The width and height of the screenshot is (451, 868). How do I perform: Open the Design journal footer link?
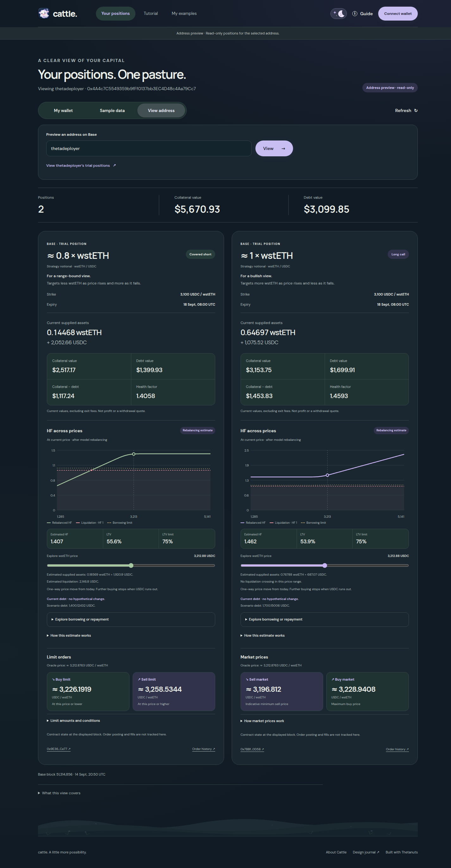(x=366, y=852)
